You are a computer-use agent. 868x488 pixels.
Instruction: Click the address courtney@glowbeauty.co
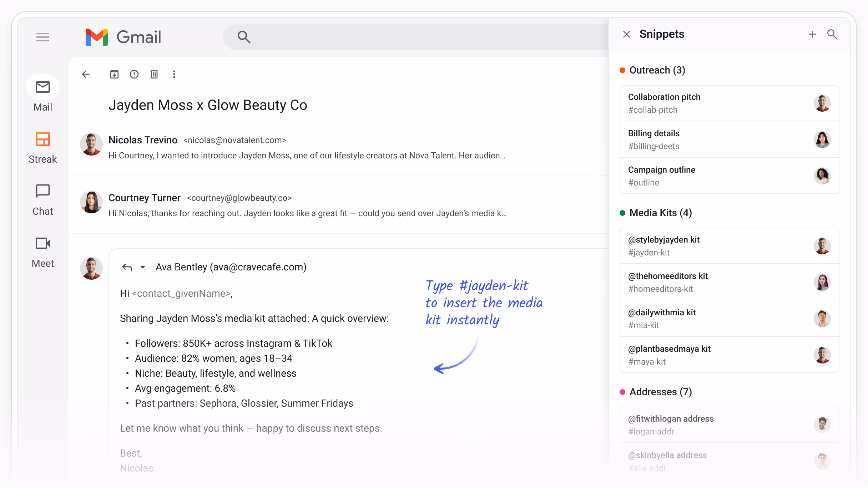(239, 198)
